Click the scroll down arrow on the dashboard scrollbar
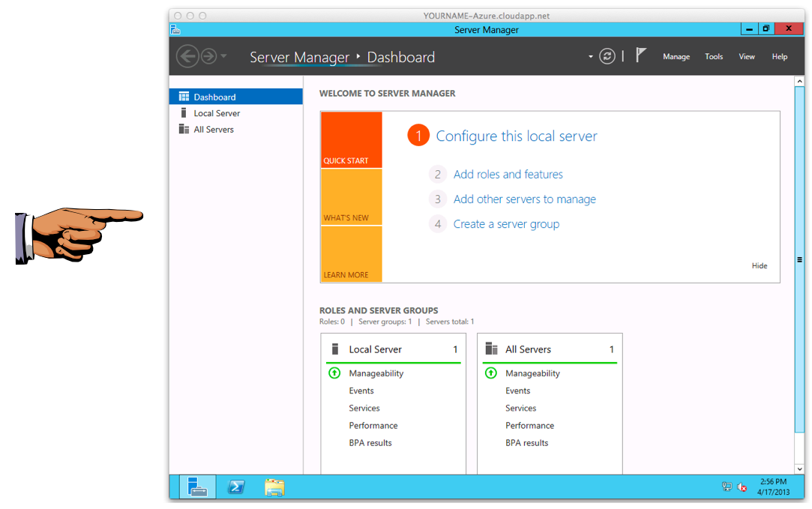The height and width of the screenshot is (509, 812). [799, 469]
